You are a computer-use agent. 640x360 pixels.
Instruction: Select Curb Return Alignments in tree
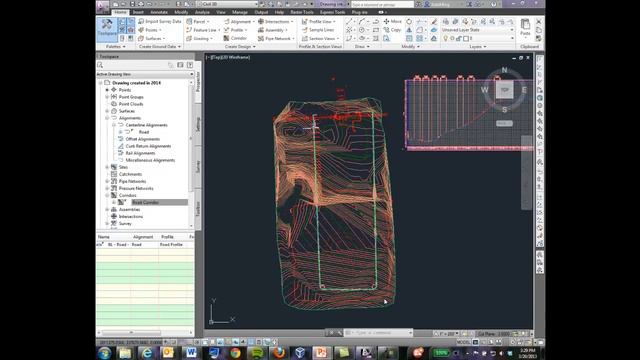(x=148, y=146)
